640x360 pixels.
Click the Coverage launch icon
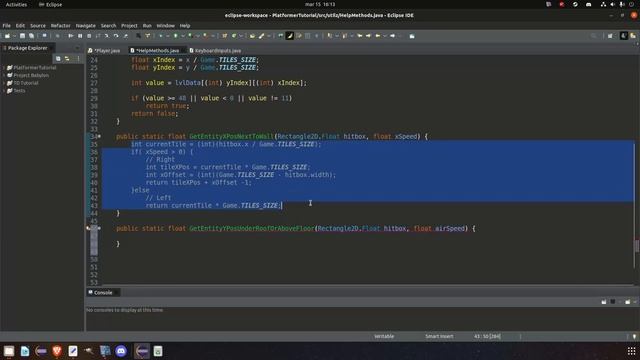pyautogui.click(x=190, y=36)
